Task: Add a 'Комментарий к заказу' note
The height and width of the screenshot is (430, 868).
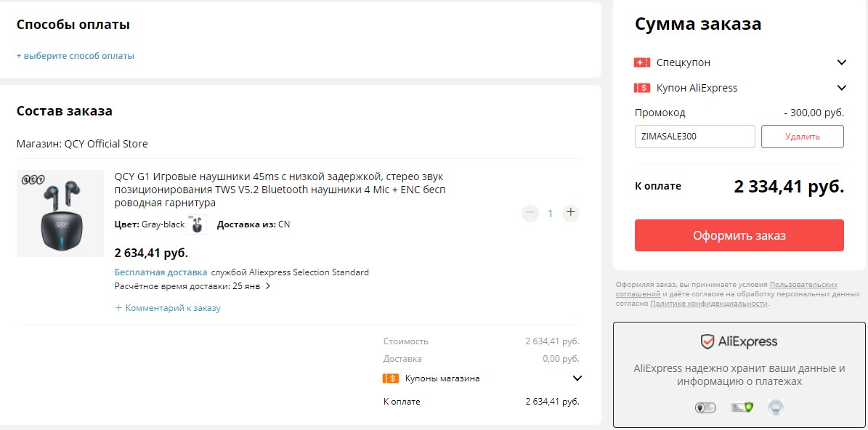Action: (168, 308)
